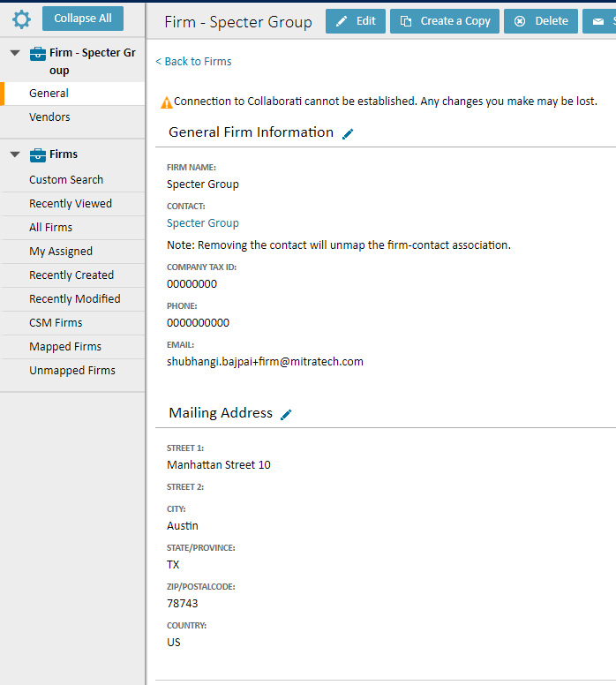
Task: Collapse the Firms tree section
Action: pyautogui.click(x=15, y=154)
